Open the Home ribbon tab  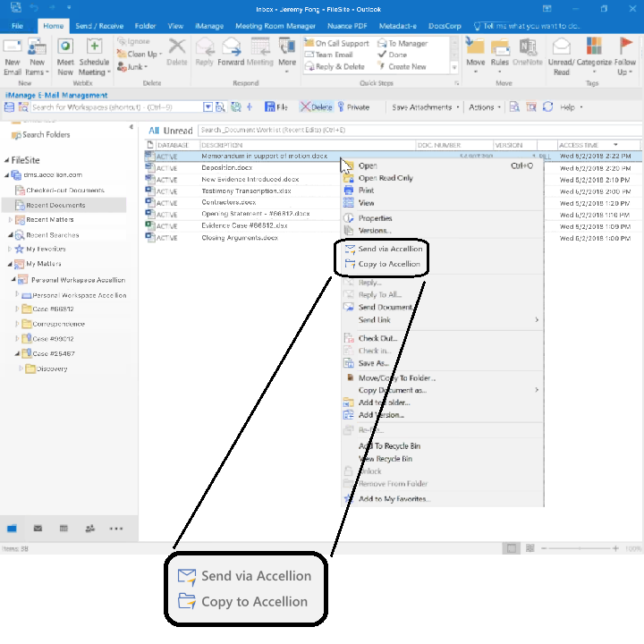54,26
